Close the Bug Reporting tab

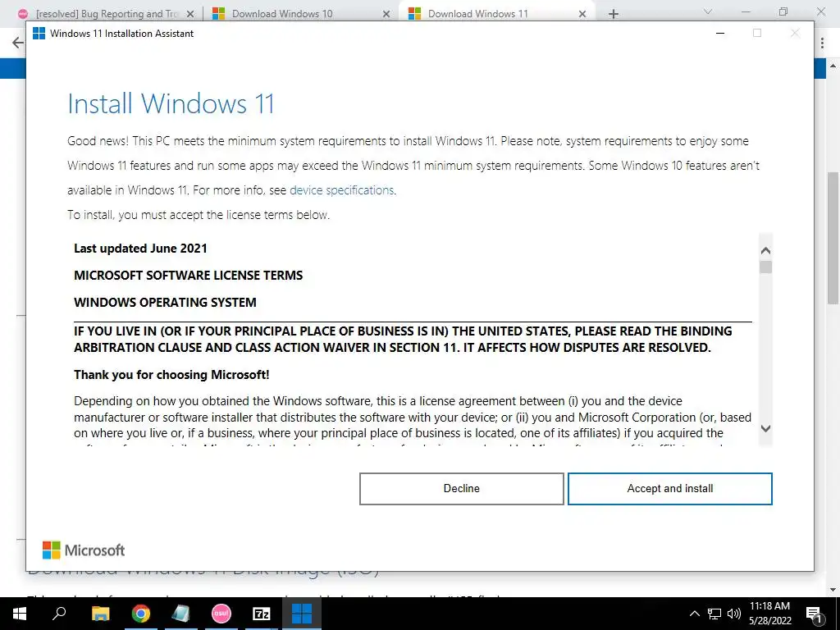(x=190, y=14)
